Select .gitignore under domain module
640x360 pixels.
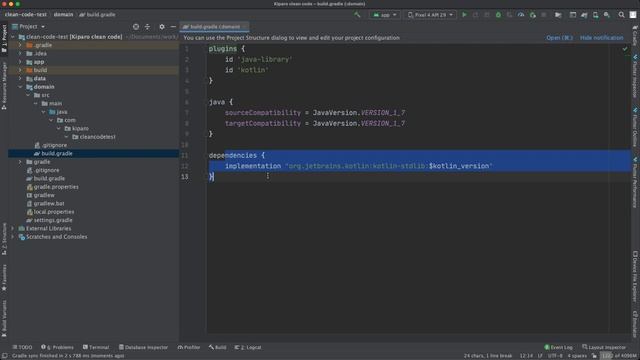(51, 145)
